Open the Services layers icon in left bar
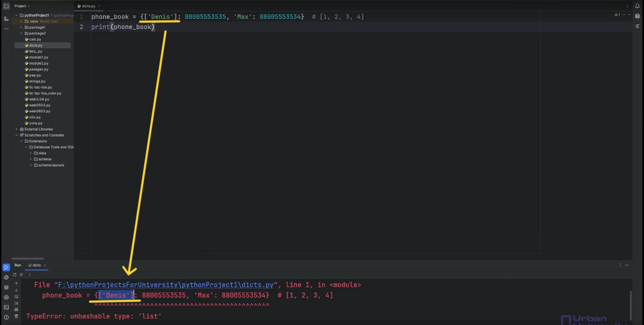This screenshot has height=325, width=644. pos(6,287)
